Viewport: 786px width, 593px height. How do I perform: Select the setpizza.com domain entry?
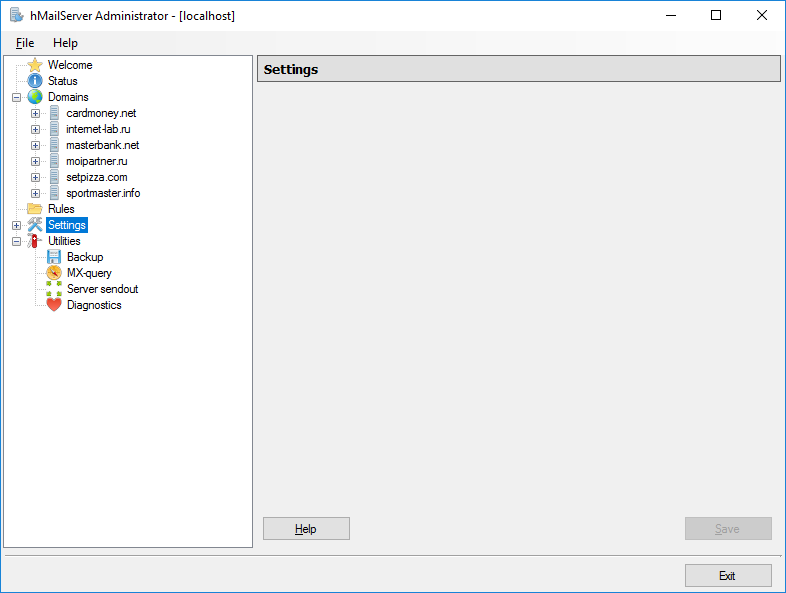pyautogui.click(x=97, y=177)
